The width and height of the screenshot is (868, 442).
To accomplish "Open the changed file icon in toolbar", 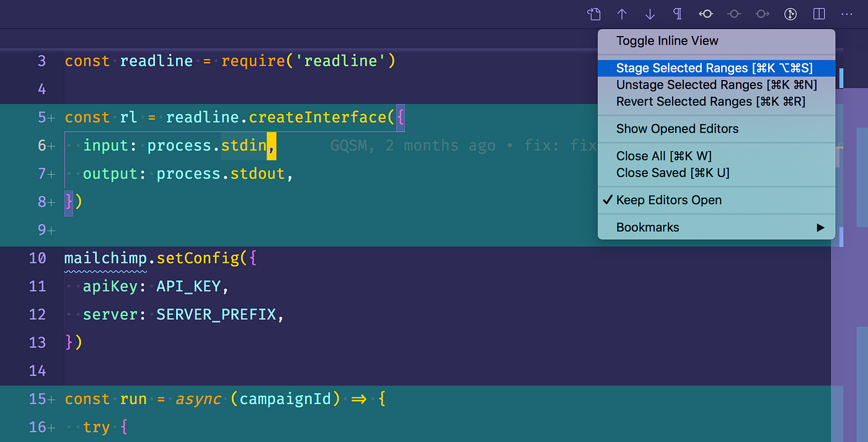I will [593, 14].
